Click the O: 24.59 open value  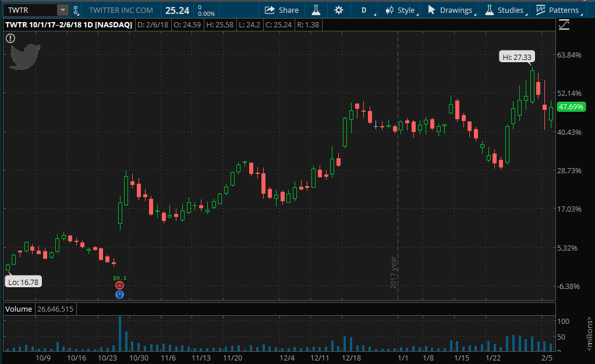187,25
